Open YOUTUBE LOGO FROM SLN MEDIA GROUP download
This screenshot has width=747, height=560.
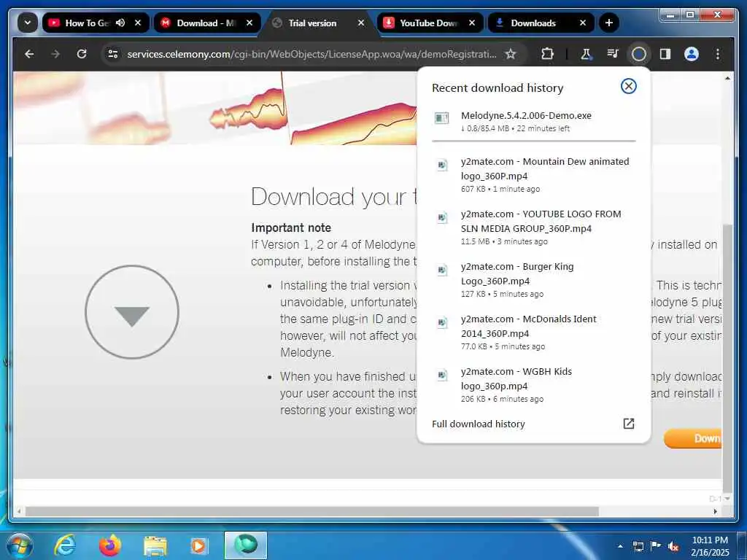click(533, 227)
